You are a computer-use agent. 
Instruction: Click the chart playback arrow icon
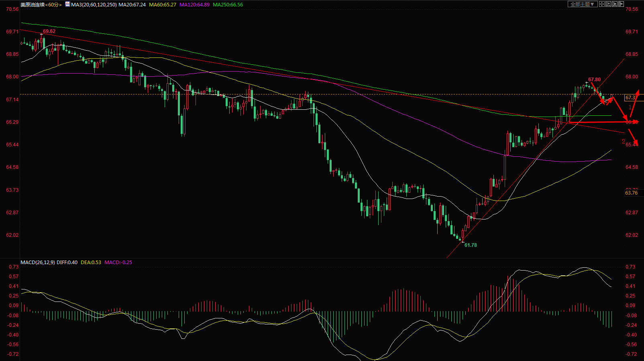[615, 4]
